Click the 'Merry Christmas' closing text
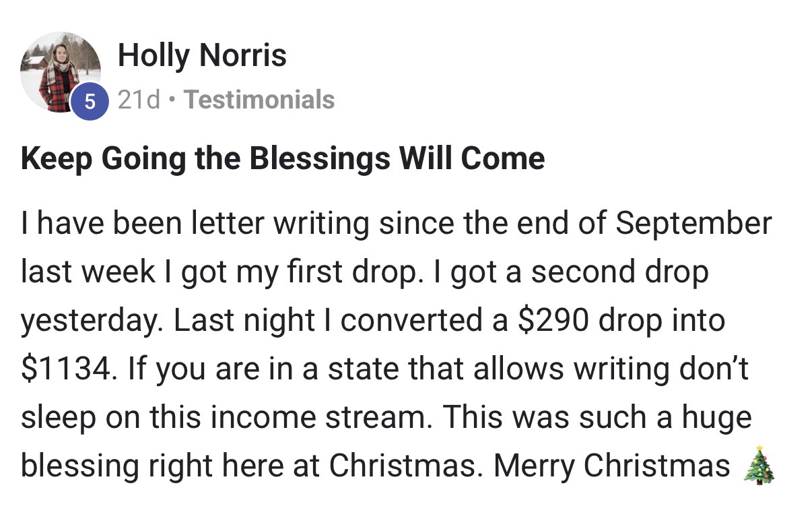This screenshot has width=812, height=529. 611,466
